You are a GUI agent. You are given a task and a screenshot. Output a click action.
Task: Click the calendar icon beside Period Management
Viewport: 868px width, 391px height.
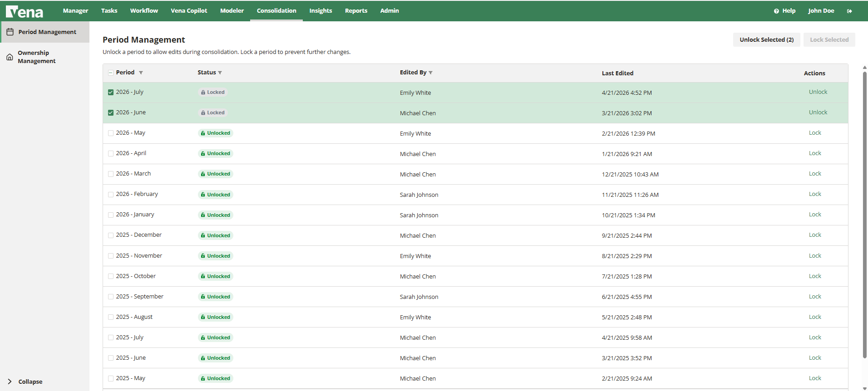coord(10,32)
